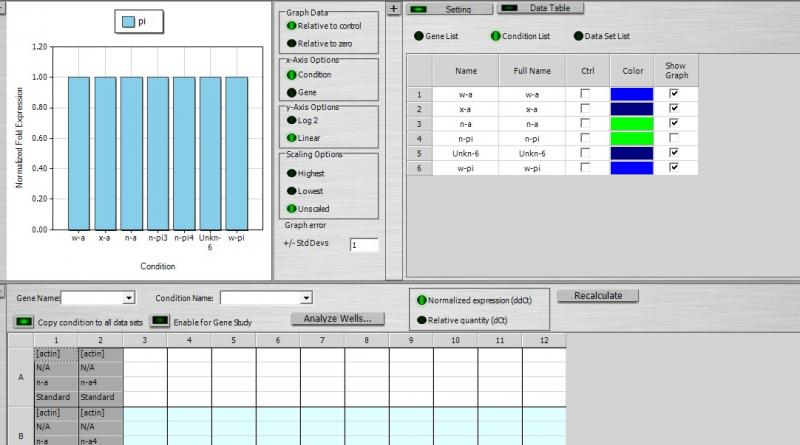Enable Show Graph checkbox for n-pi row
Image resolution: width=800 pixels, height=445 pixels.
(674, 138)
